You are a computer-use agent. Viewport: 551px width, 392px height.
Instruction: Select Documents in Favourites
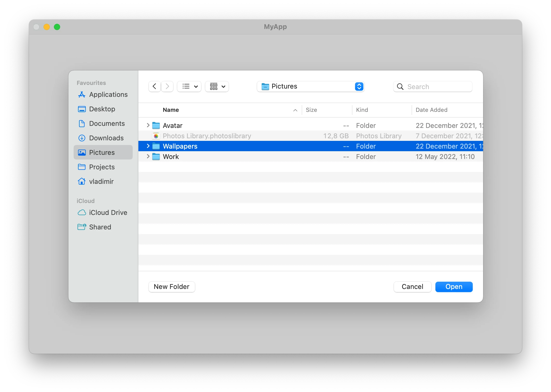107,124
